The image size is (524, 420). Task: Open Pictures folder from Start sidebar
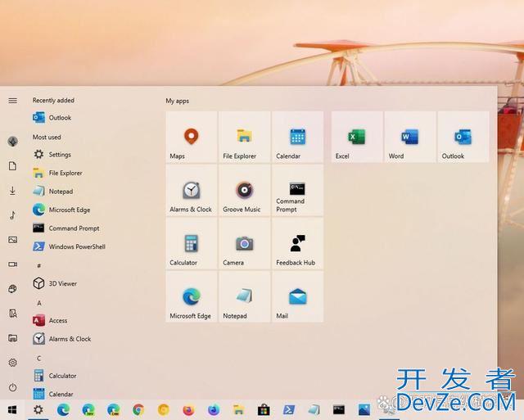coord(13,240)
